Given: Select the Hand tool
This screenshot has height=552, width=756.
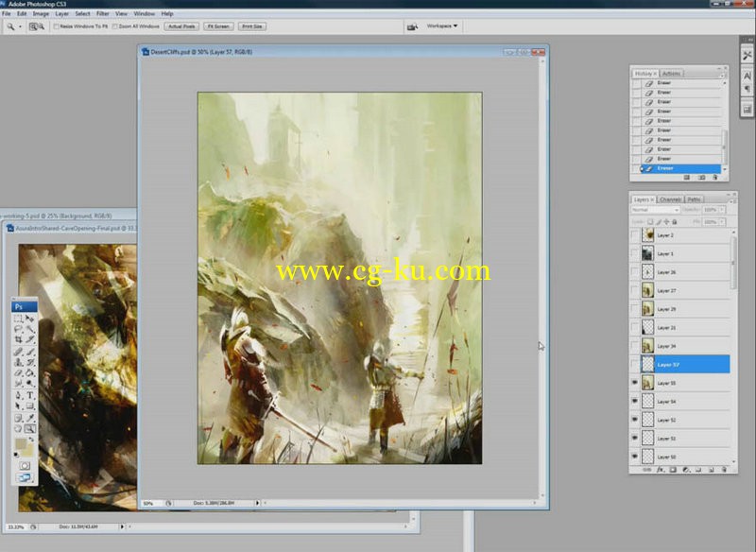Looking at the screenshot, I should click(x=18, y=428).
